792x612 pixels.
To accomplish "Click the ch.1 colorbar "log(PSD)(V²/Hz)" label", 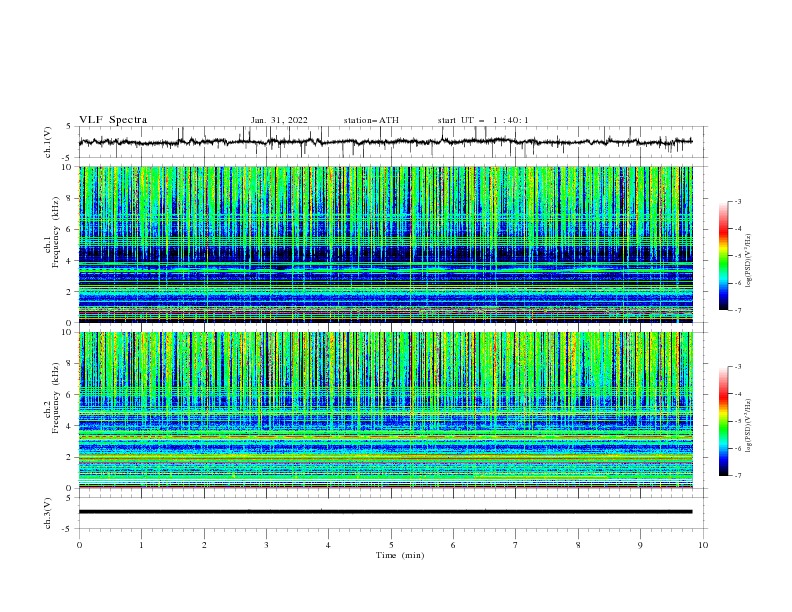I will point(748,261).
